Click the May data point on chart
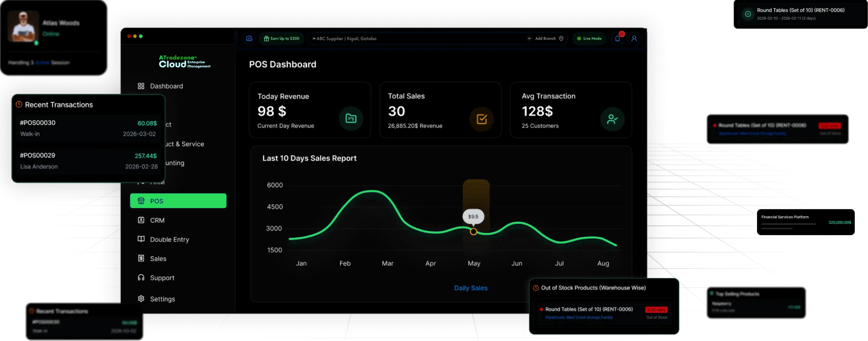The width and height of the screenshot is (868, 341). (473, 231)
